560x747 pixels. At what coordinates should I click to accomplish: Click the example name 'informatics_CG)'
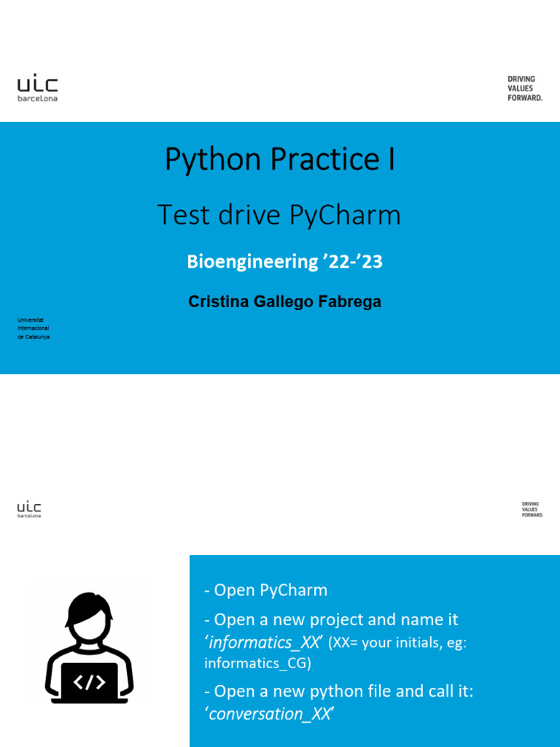(257, 663)
